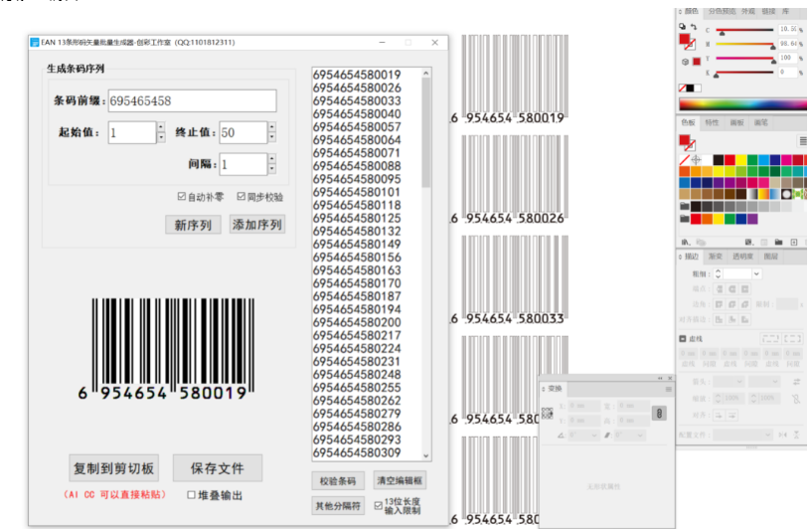The width and height of the screenshot is (812, 529).
Task: Align stroke to center icon
Action: pos(720,319)
